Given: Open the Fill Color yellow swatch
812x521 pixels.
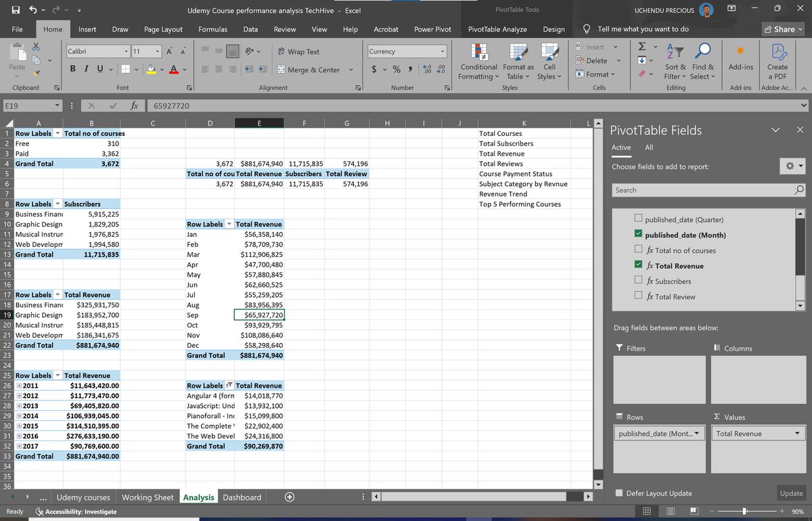Looking at the screenshot, I should click(152, 69).
